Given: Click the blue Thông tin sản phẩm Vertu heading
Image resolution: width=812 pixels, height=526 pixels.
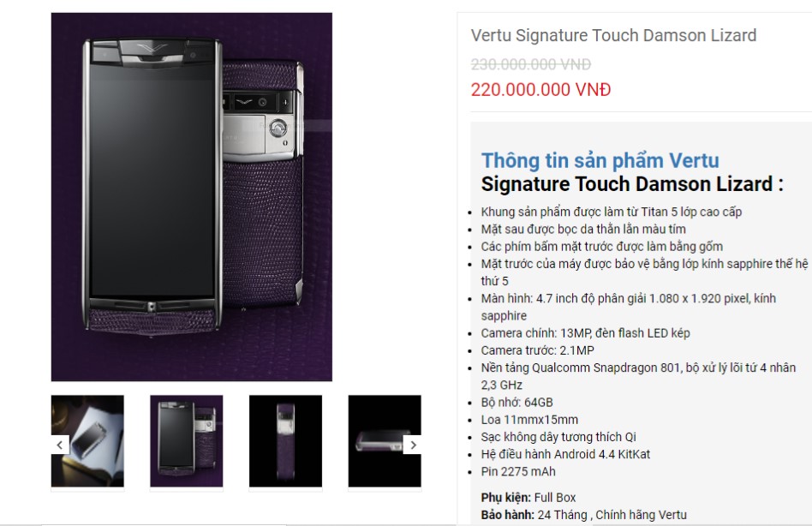Looking at the screenshot, I should pyautogui.click(x=600, y=160).
